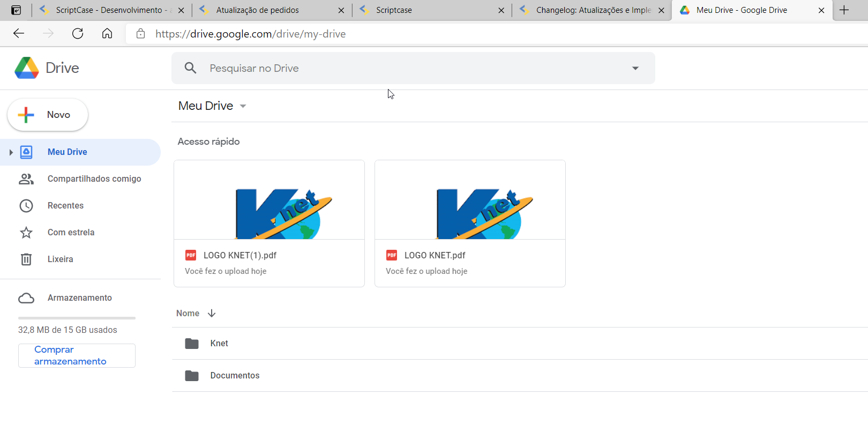Click the Documentos folder icon
868x424 pixels.
192,376
